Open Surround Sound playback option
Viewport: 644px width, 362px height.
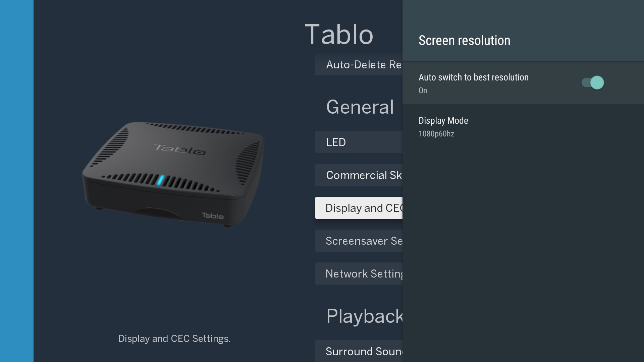click(359, 351)
